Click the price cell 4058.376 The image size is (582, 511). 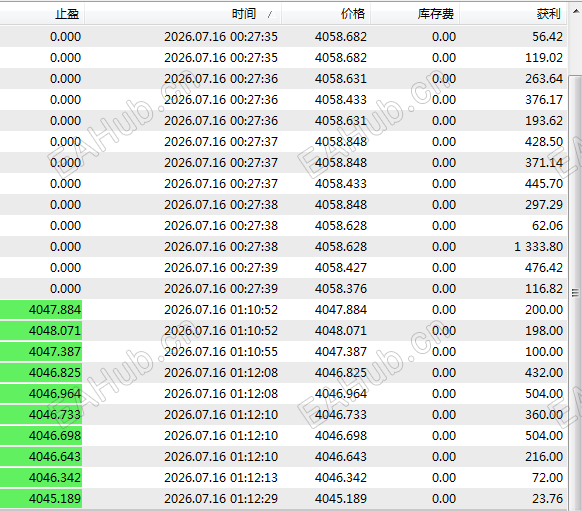[x=341, y=289]
